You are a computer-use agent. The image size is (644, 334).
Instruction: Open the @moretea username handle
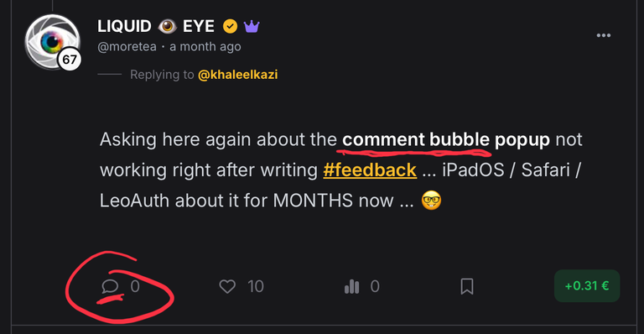[x=127, y=47]
